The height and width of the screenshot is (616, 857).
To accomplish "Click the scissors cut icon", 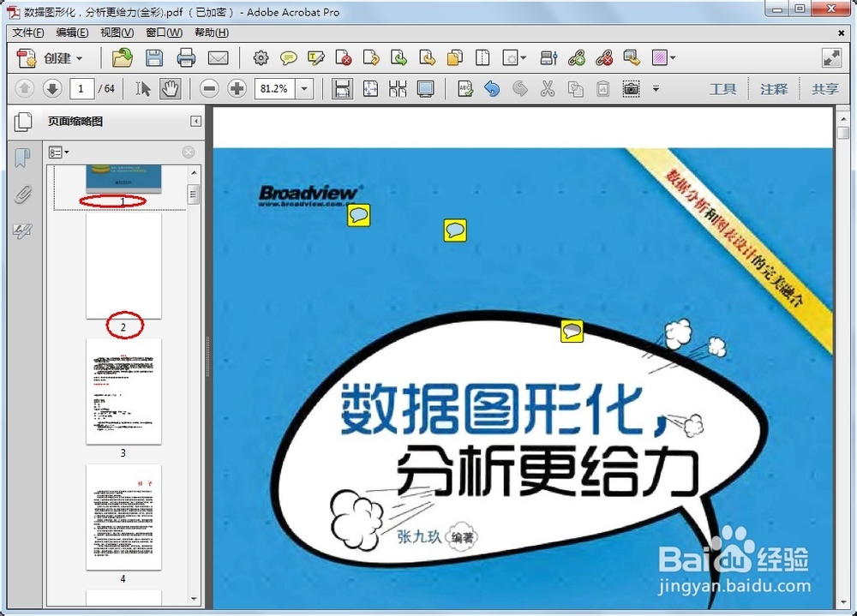I will click(x=547, y=88).
